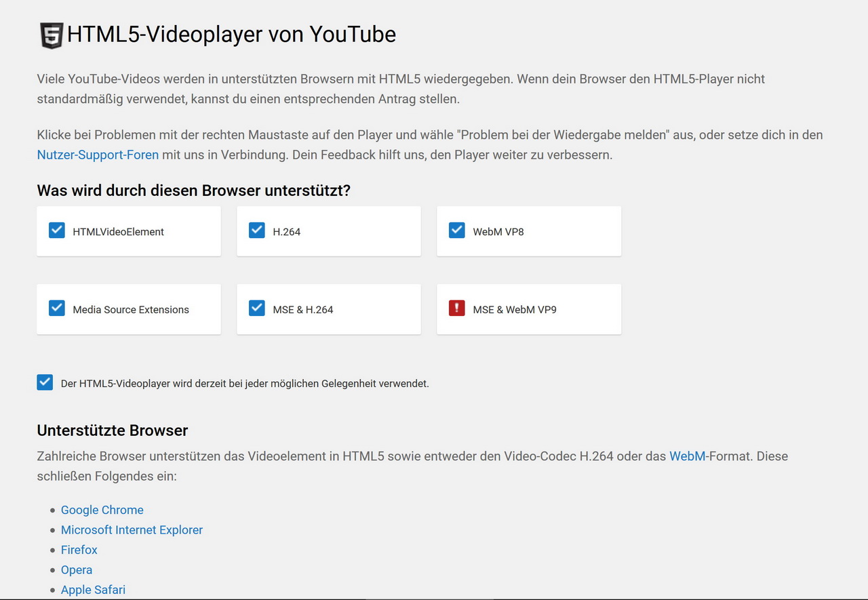Click the HTML5 shield logo icon
The height and width of the screenshot is (600, 868).
click(x=52, y=35)
